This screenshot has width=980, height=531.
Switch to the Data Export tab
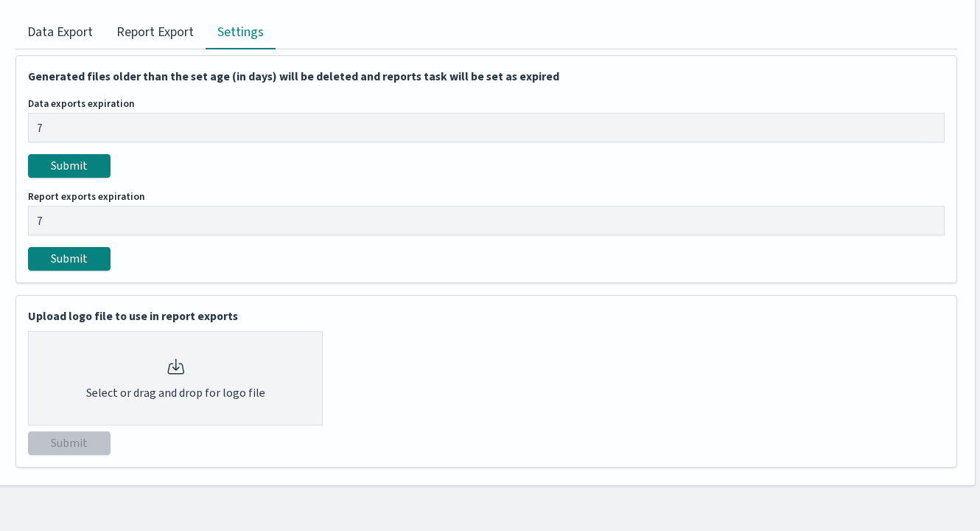point(60,32)
